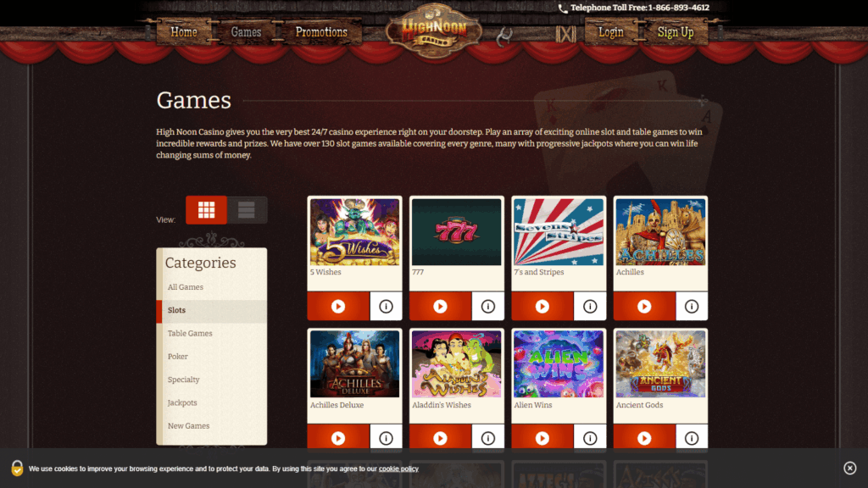Screen dimensions: 868x488
Task: Play Aladdin's Wishes game
Action: point(440,438)
